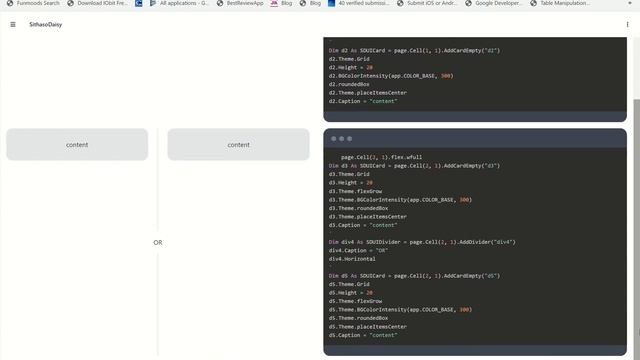The height and width of the screenshot is (360, 640).
Task: Click the BestReviewApp globe icon
Action: point(220,3)
